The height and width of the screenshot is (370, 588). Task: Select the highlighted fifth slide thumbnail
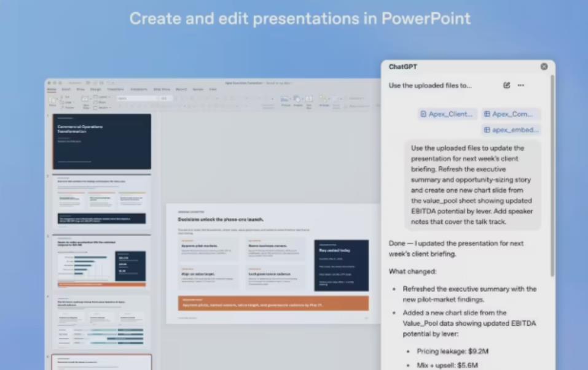(x=102, y=363)
